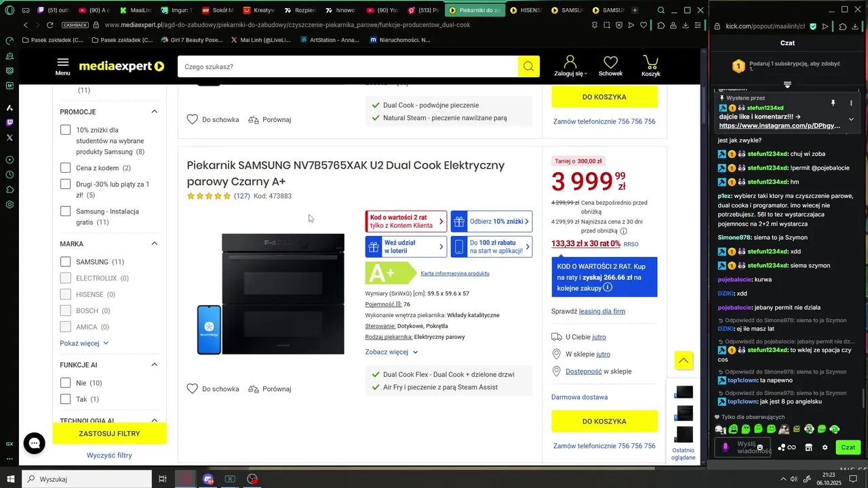
Task: Check the Funkcje AI Nie checkbox
Action: (x=65, y=383)
